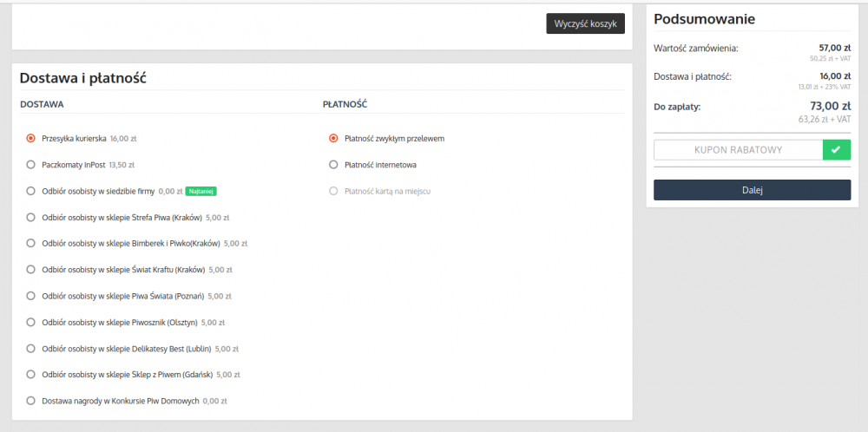Select Delikatesy Best (Lublin) pickup
Image resolution: width=868 pixels, height=432 pixels.
click(31, 349)
